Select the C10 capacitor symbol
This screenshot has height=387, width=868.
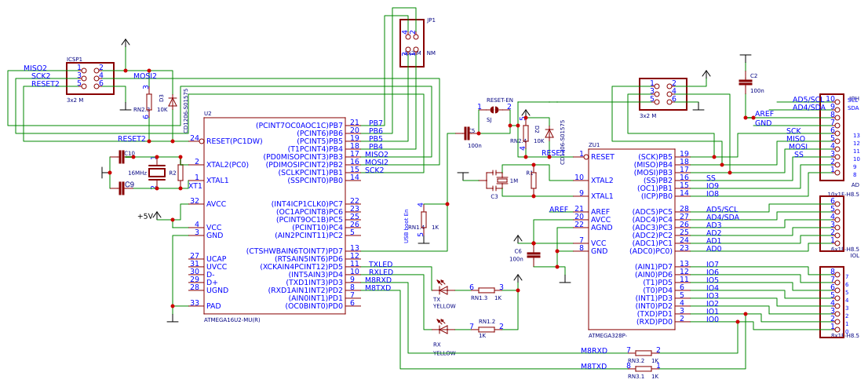click(122, 157)
